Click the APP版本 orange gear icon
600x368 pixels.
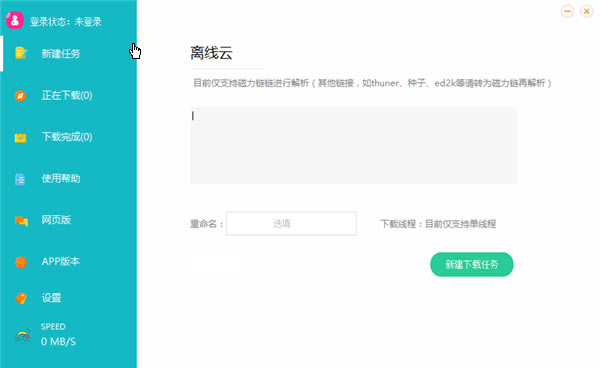[21, 262]
